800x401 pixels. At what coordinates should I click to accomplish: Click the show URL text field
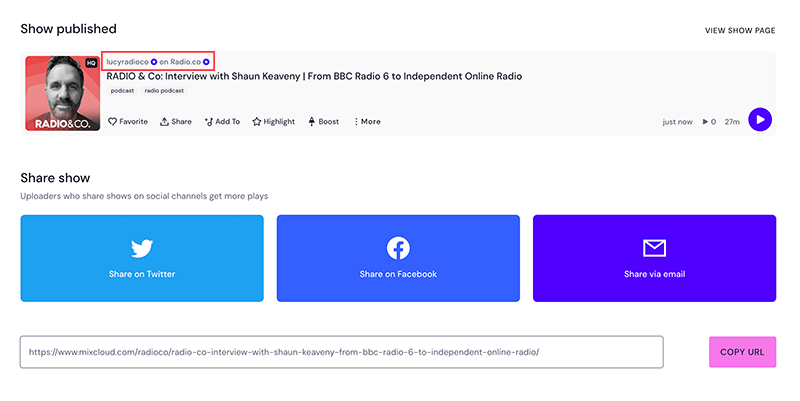pyautogui.click(x=341, y=352)
